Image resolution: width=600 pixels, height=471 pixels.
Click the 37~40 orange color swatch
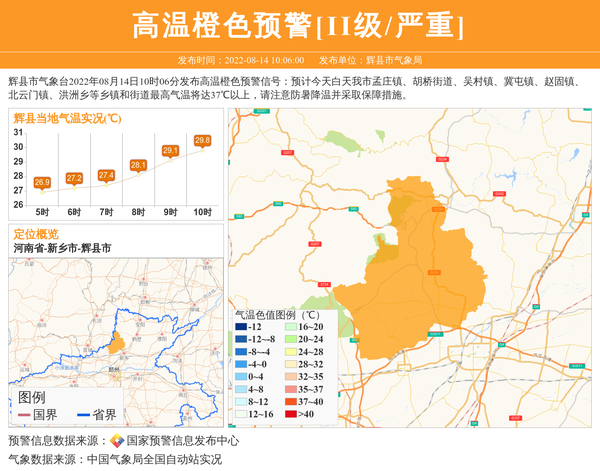[x=292, y=401]
